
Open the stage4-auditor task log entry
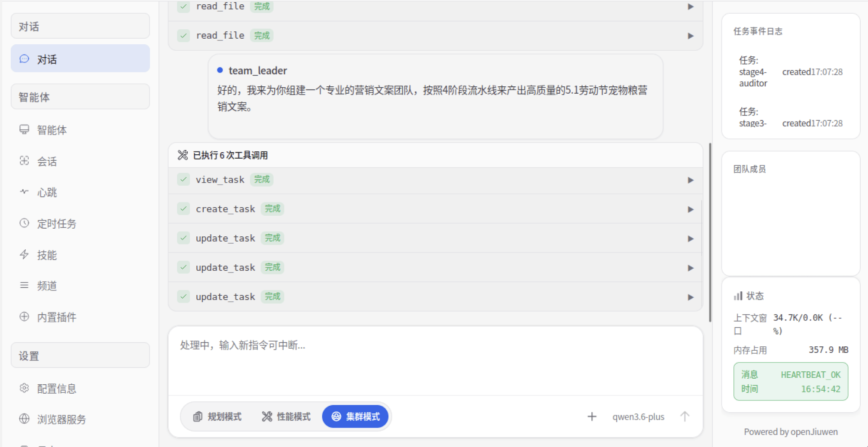point(791,72)
